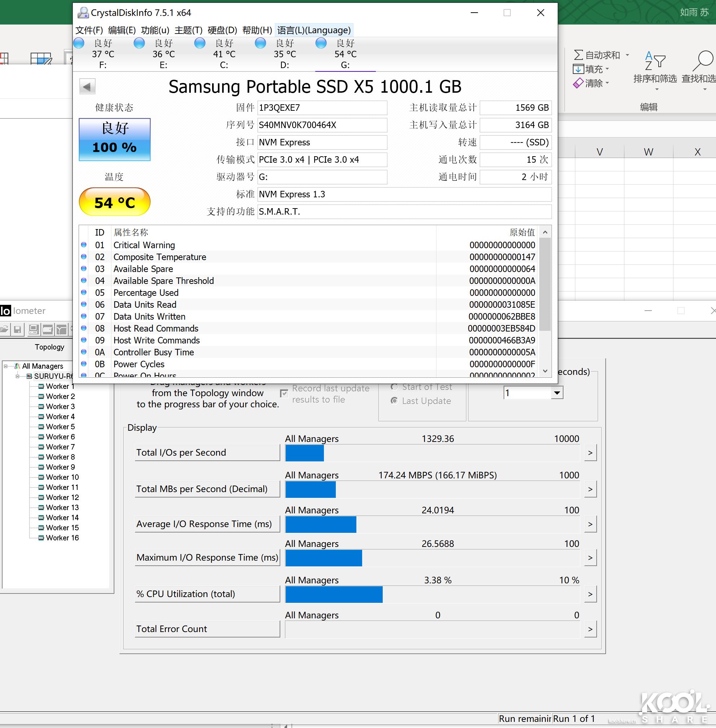This screenshot has height=728, width=716.
Task: Open the update frequency seconds dropdown
Action: 557,393
